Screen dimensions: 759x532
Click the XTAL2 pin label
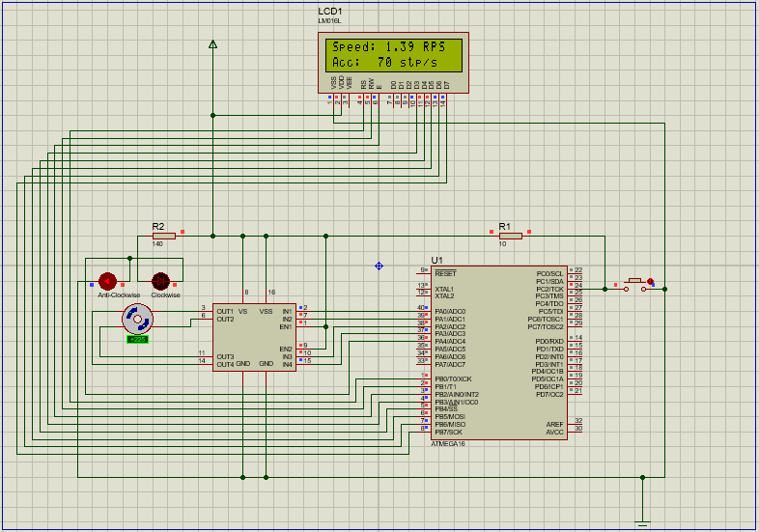tap(444, 295)
